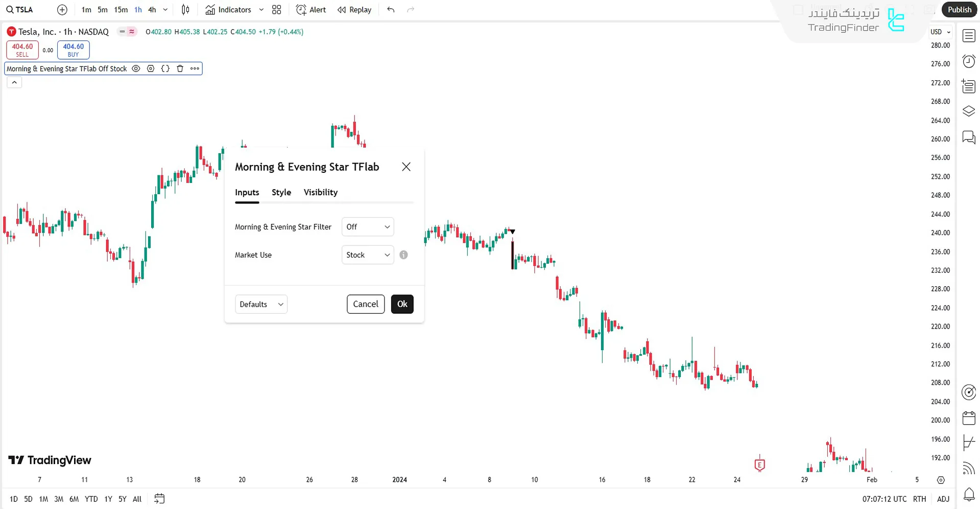Viewport: 980px width, 509px height.
Task: Switch to the Style tab
Action: pos(281,192)
